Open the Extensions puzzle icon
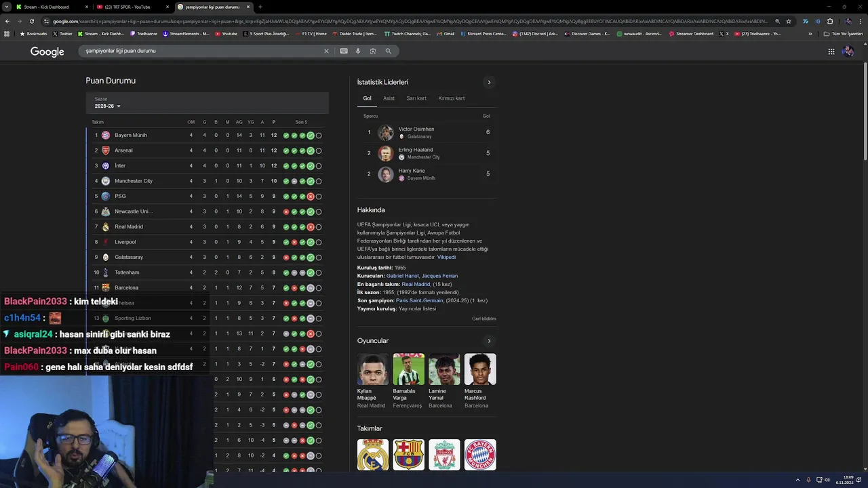Viewport: 868px width, 488px height. 829,21
